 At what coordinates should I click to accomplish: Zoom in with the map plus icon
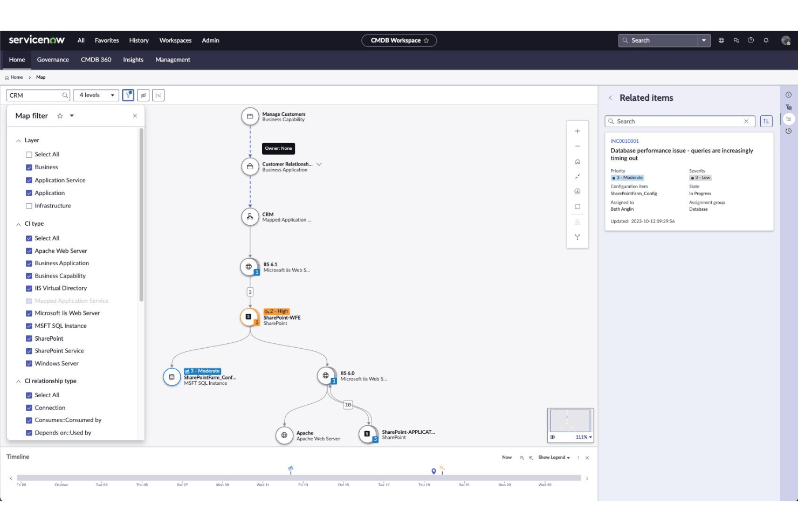point(577,131)
